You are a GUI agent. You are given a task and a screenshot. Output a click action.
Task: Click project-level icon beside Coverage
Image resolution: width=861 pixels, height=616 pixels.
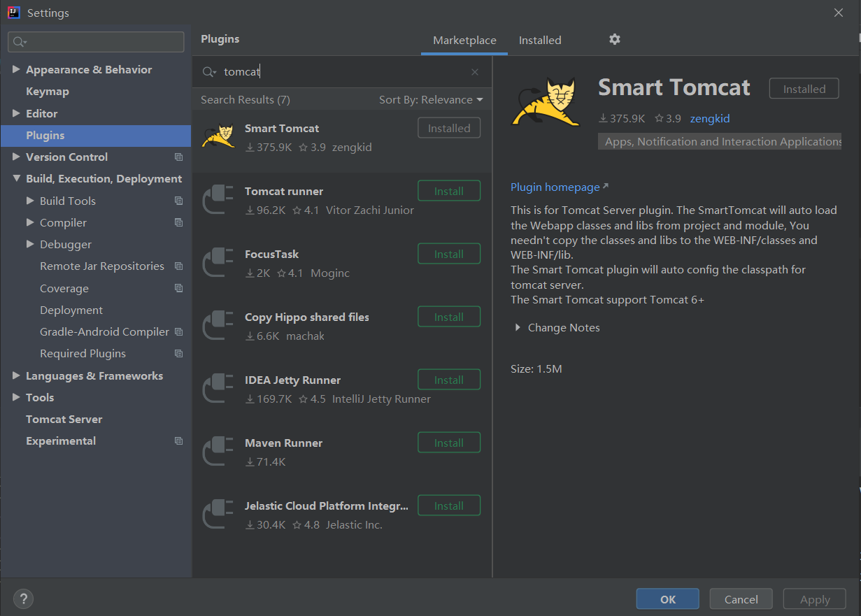pos(178,288)
